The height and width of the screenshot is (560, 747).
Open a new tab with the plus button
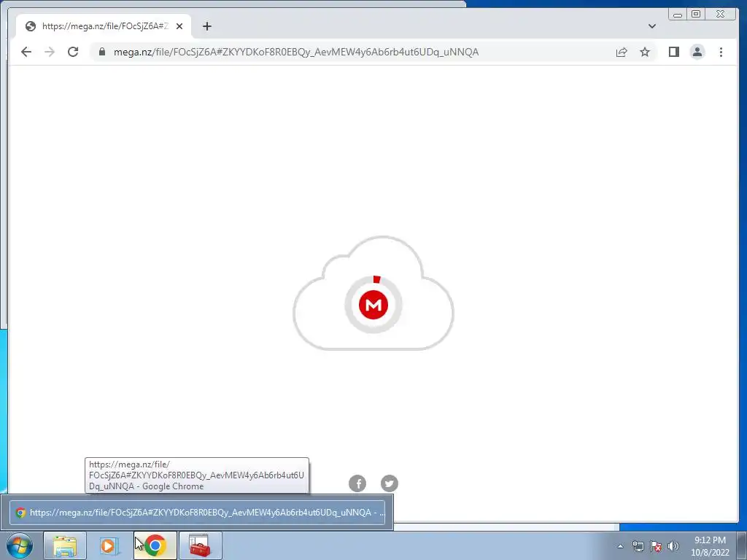(206, 26)
